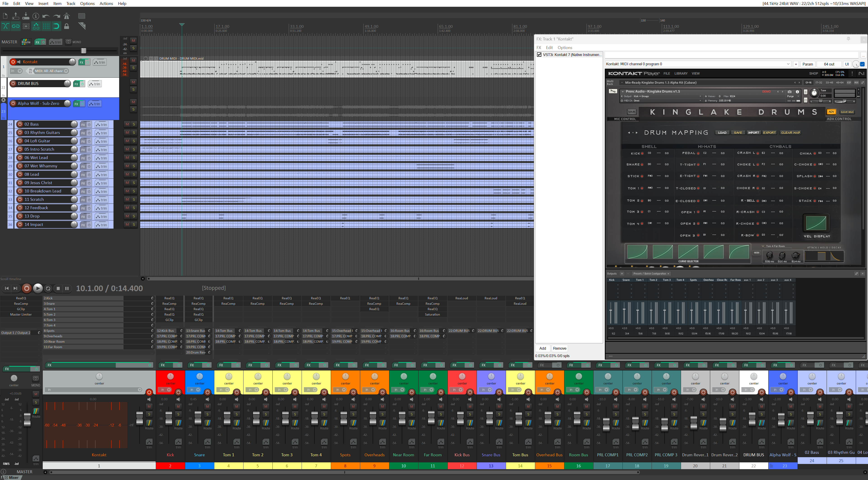The height and width of the screenshot is (480, 868).
Task: Click the razor blade toolbar icon
Action: click(82, 26)
